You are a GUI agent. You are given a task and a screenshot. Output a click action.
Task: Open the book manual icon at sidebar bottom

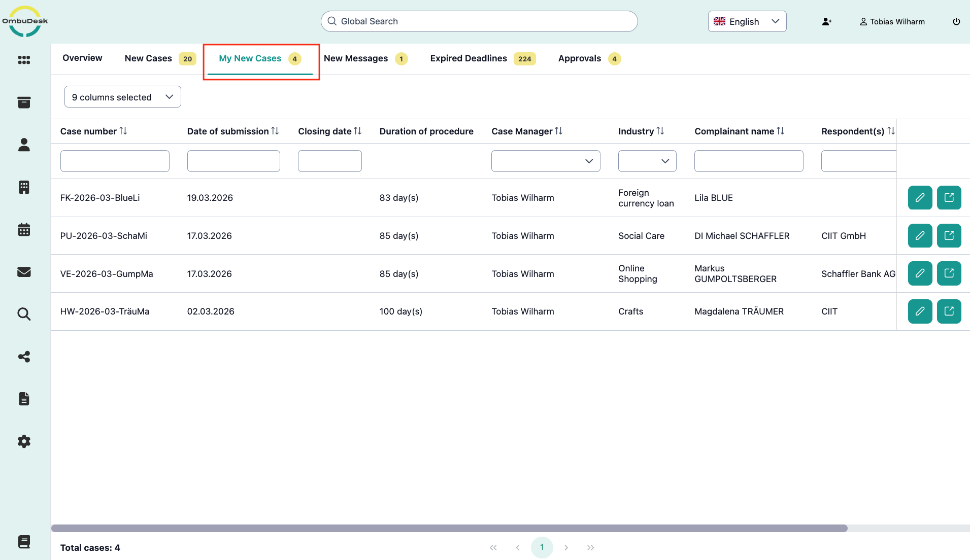tap(24, 542)
